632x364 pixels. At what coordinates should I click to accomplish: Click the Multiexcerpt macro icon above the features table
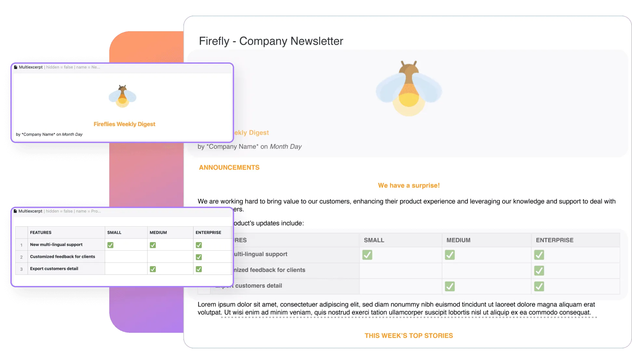(x=15, y=211)
